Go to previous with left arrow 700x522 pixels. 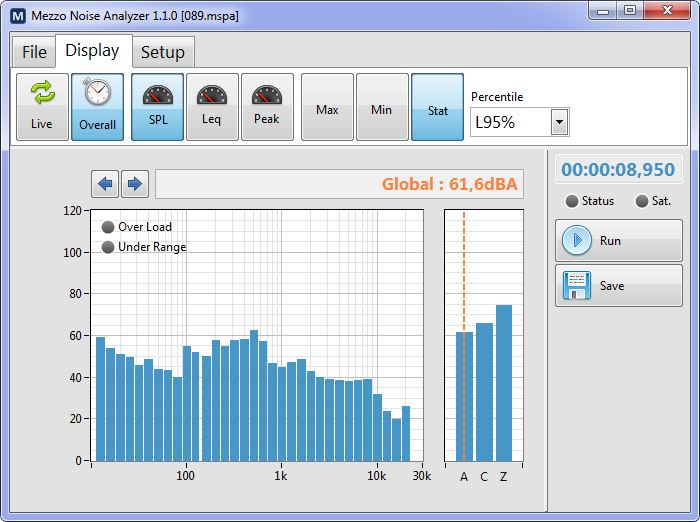(105, 184)
